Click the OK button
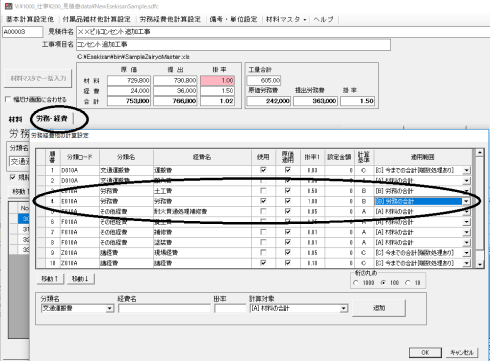 pos(425,352)
